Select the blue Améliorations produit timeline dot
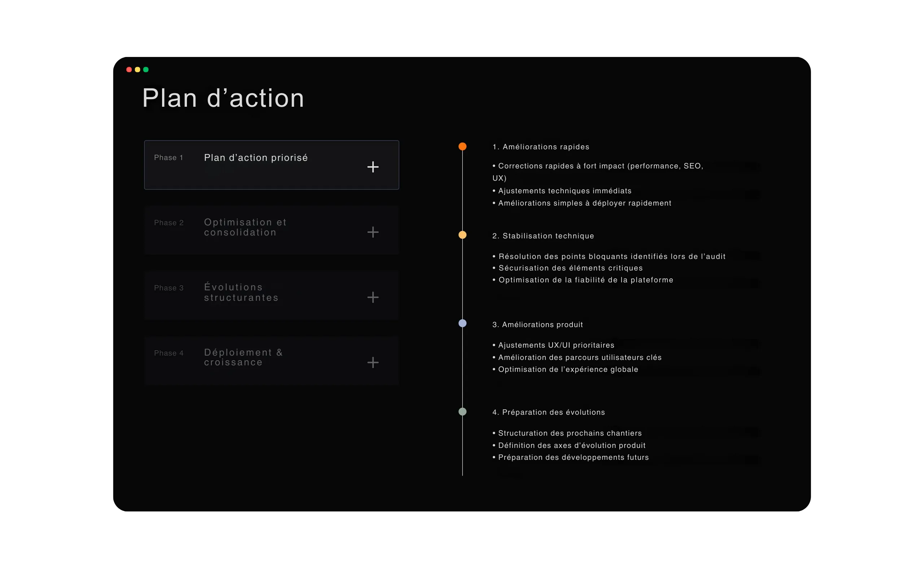 point(462,323)
